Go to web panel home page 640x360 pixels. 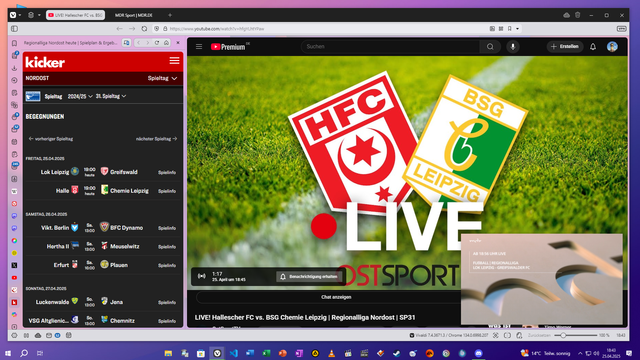(x=167, y=42)
